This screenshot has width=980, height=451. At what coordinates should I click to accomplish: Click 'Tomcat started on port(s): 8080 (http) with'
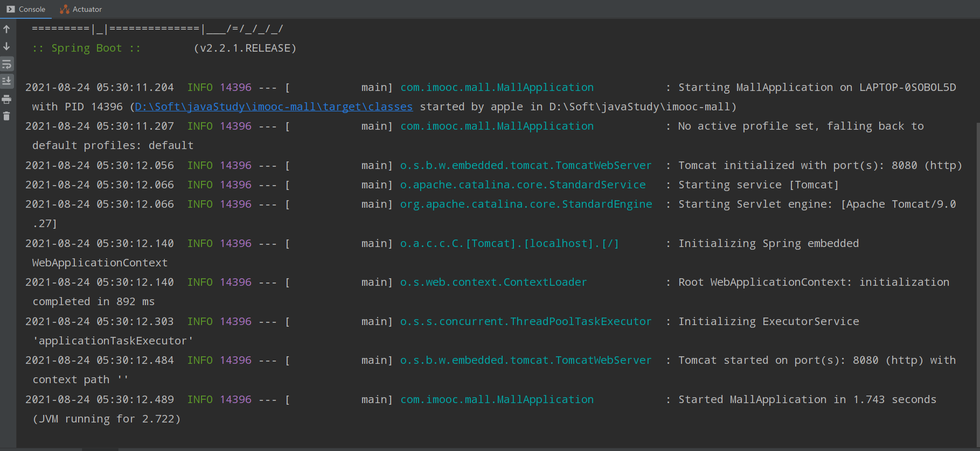pyautogui.click(x=817, y=360)
